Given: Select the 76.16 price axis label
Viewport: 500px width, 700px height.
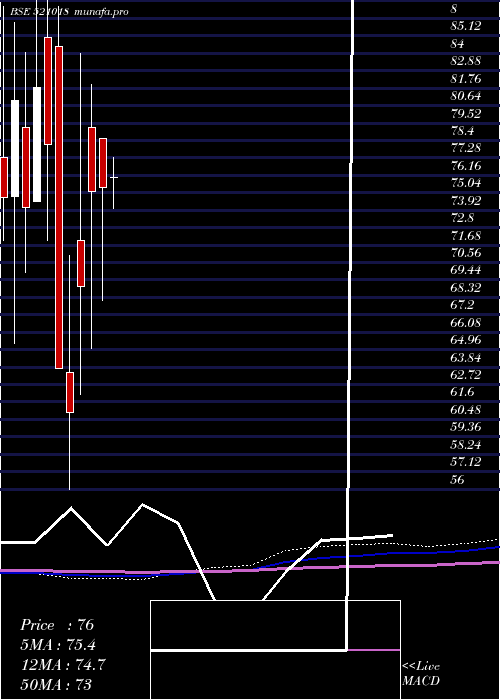Looking at the screenshot, I should (x=466, y=166).
